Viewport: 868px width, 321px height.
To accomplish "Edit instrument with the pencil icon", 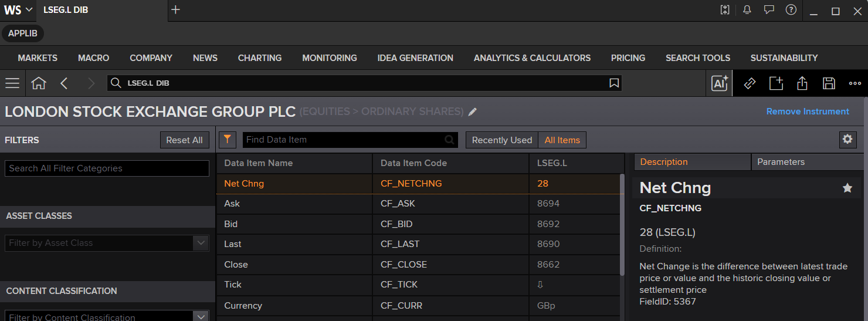I will [x=473, y=112].
